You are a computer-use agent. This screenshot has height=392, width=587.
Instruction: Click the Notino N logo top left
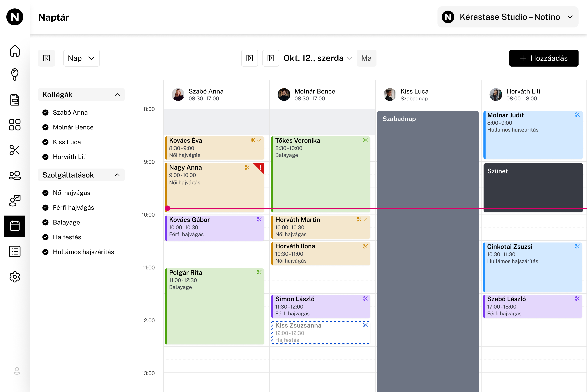tap(15, 17)
